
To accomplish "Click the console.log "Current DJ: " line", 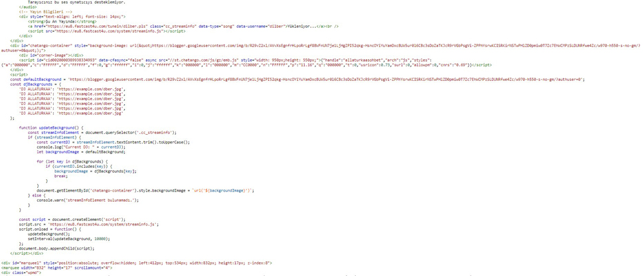I will 81,147.
